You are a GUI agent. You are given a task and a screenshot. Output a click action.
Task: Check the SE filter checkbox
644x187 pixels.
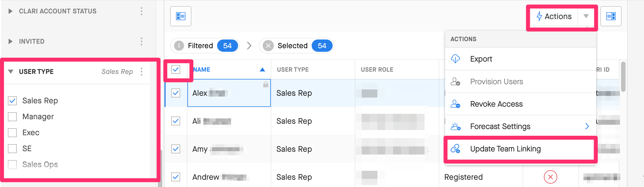click(x=12, y=149)
